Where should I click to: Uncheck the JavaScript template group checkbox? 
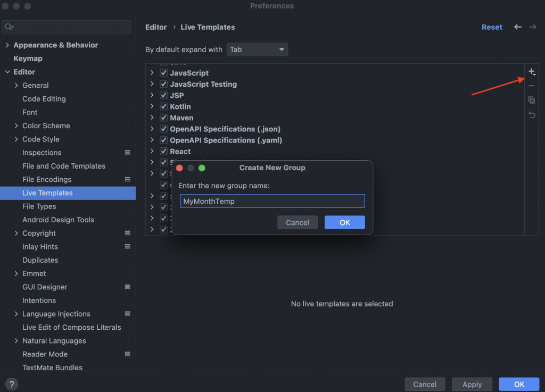point(164,72)
